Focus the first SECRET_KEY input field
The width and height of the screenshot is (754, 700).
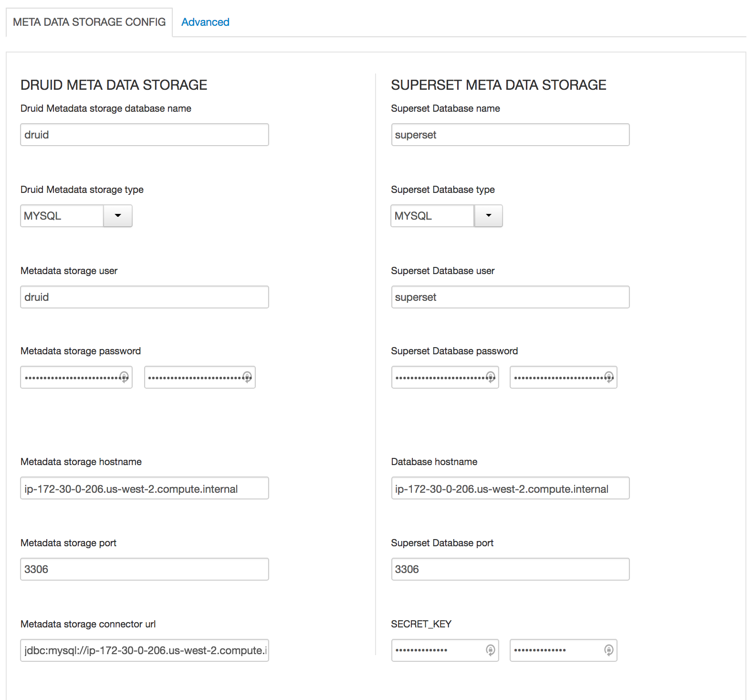[445, 650]
